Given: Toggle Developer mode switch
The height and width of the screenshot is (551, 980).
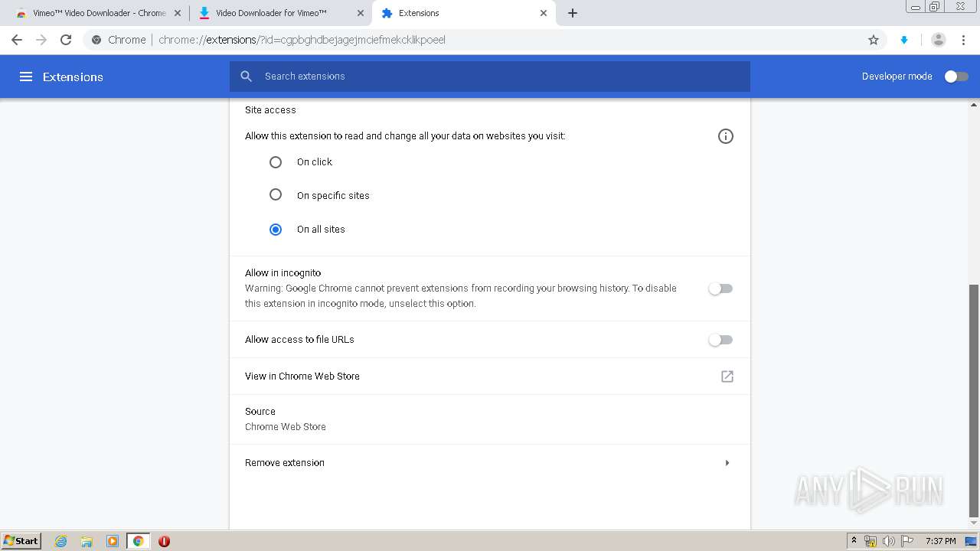Looking at the screenshot, I should [956, 77].
